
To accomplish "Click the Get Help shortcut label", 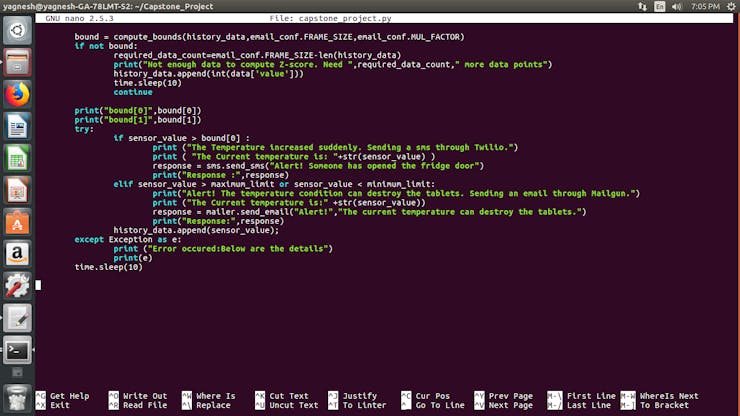I will [x=69, y=396].
